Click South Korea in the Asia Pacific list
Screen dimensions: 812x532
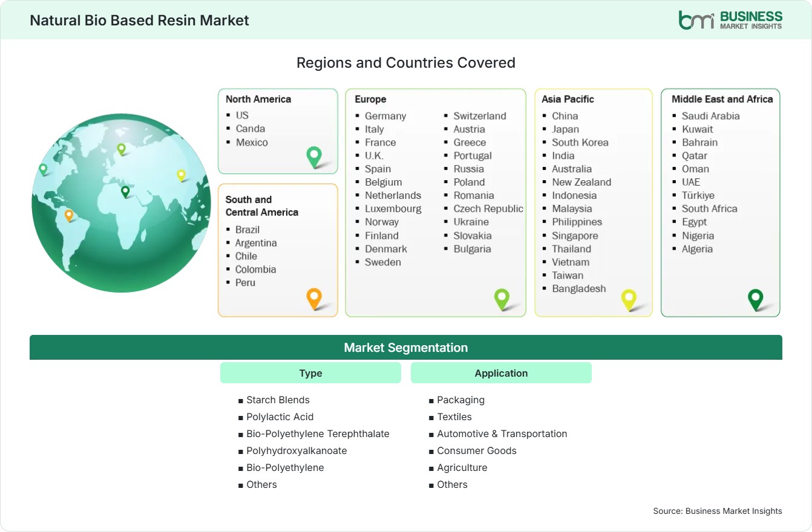pos(580,142)
